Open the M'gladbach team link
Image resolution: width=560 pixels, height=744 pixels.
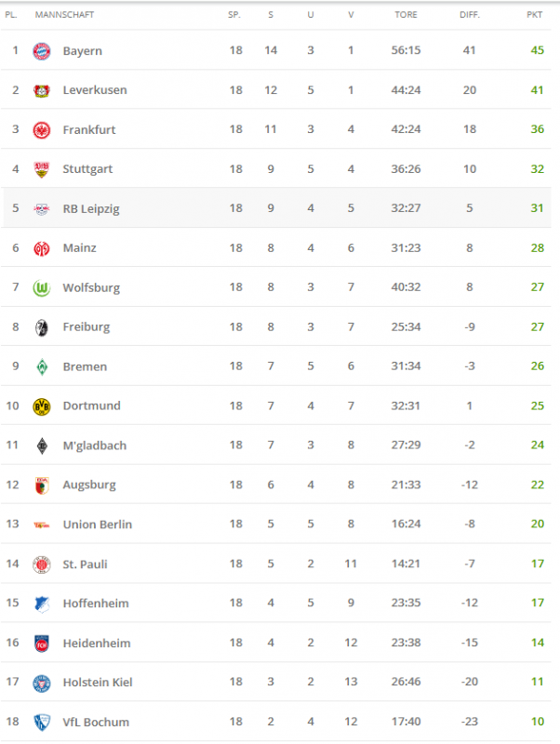[94, 445]
